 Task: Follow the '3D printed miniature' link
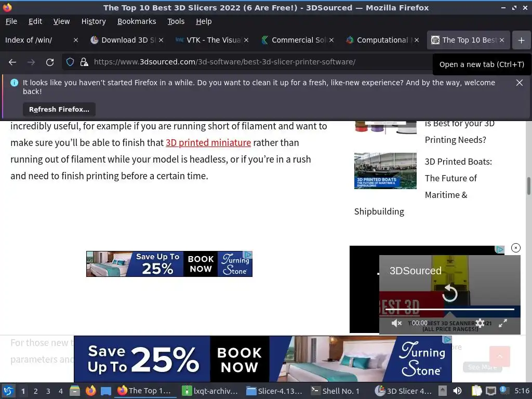tap(208, 143)
